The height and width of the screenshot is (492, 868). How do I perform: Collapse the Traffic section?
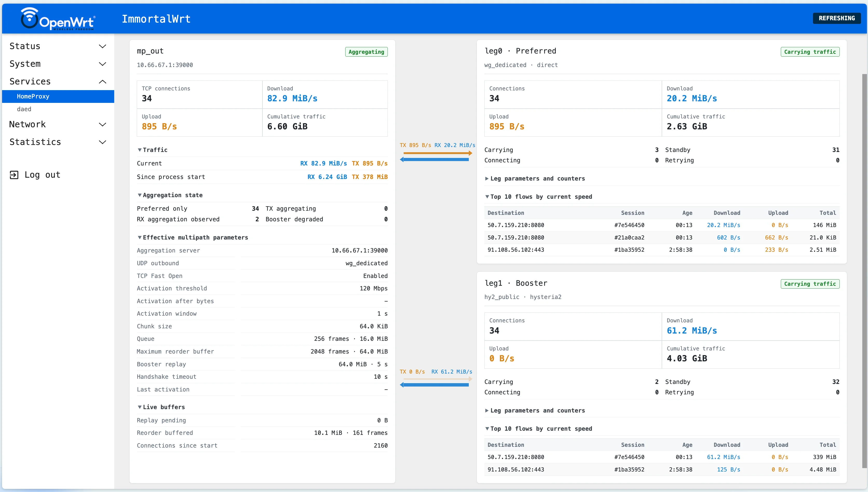pos(152,150)
